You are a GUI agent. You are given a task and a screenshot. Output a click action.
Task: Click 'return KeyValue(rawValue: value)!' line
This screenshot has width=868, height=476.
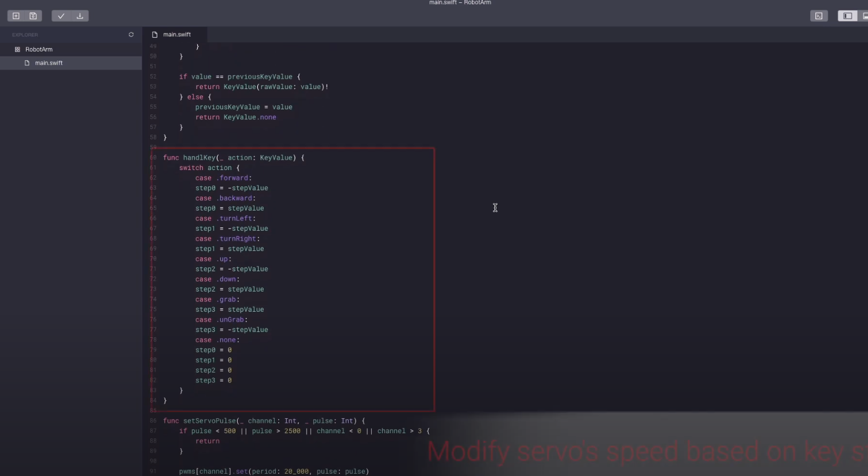(262, 87)
